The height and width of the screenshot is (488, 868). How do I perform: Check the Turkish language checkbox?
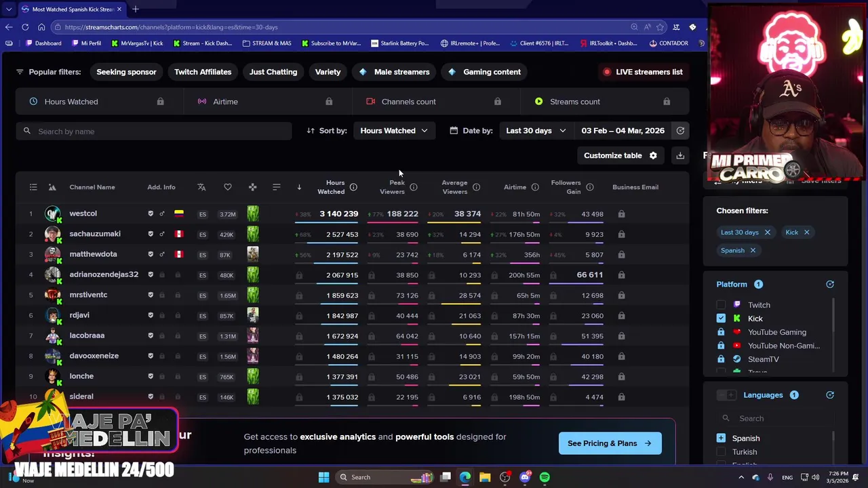721,452
